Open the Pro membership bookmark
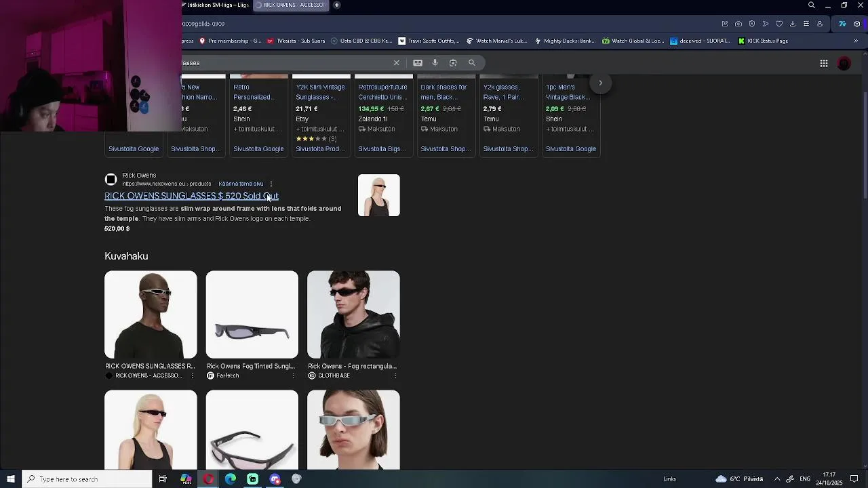 click(x=231, y=41)
